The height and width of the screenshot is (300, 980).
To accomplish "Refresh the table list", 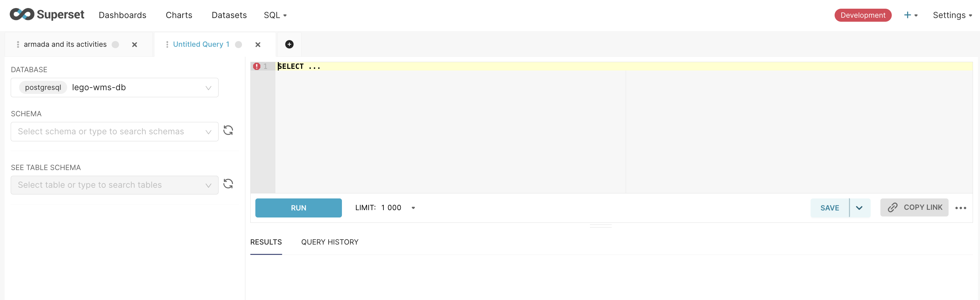I will tap(228, 184).
